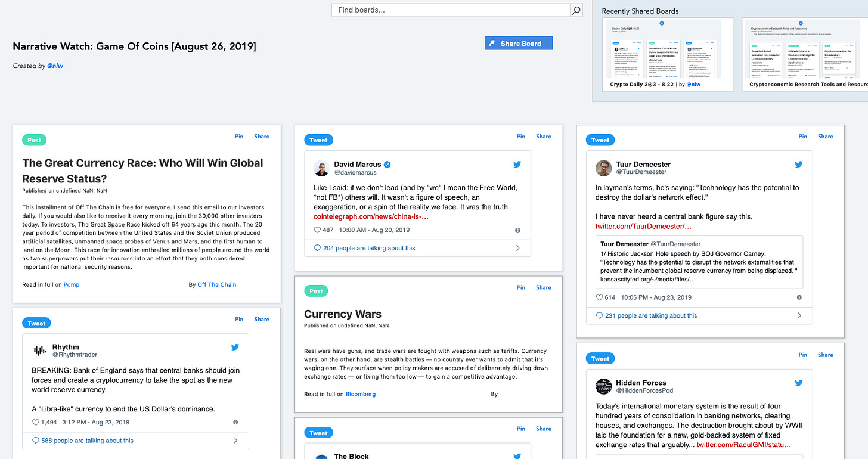Click the Find boards search field
868x459 pixels.
pos(451,10)
